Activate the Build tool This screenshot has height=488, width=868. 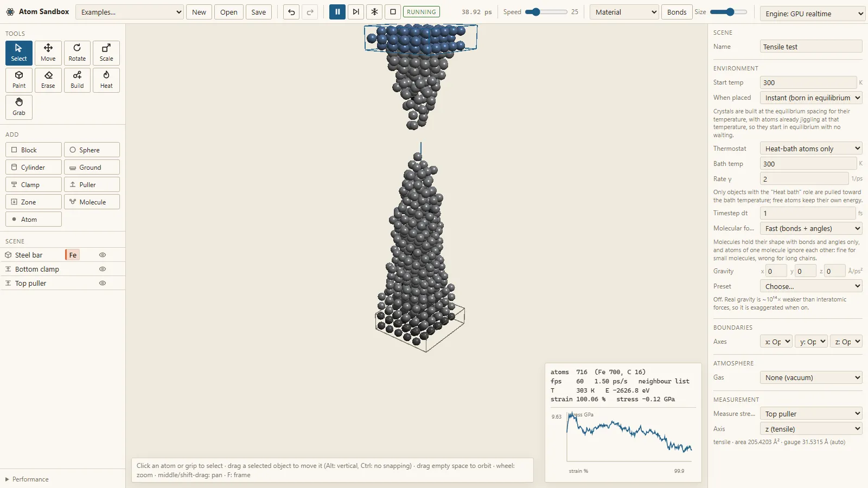click(77, 80)
